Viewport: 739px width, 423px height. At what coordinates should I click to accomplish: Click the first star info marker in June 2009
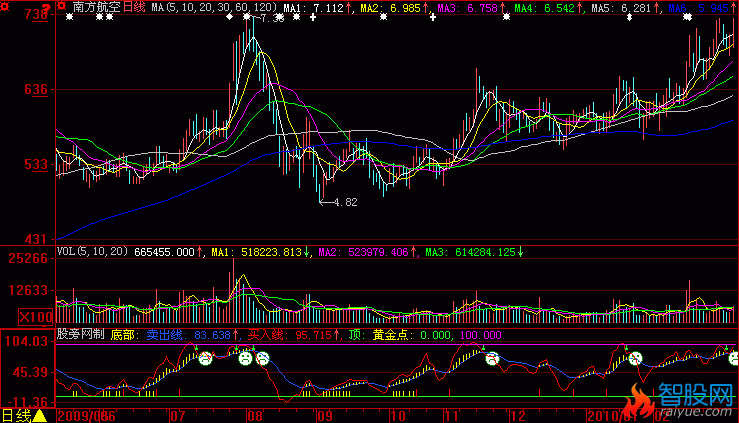[69, 17]
